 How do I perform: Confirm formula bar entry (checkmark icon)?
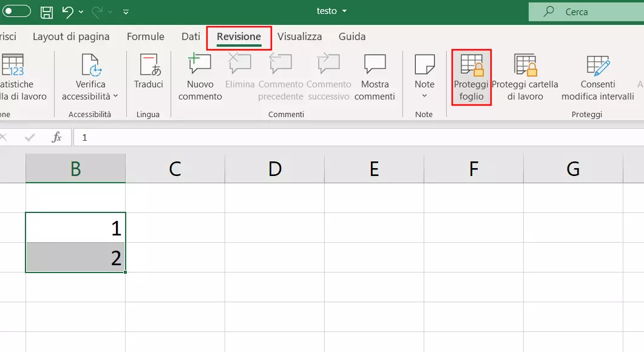[x=30, y=137]
